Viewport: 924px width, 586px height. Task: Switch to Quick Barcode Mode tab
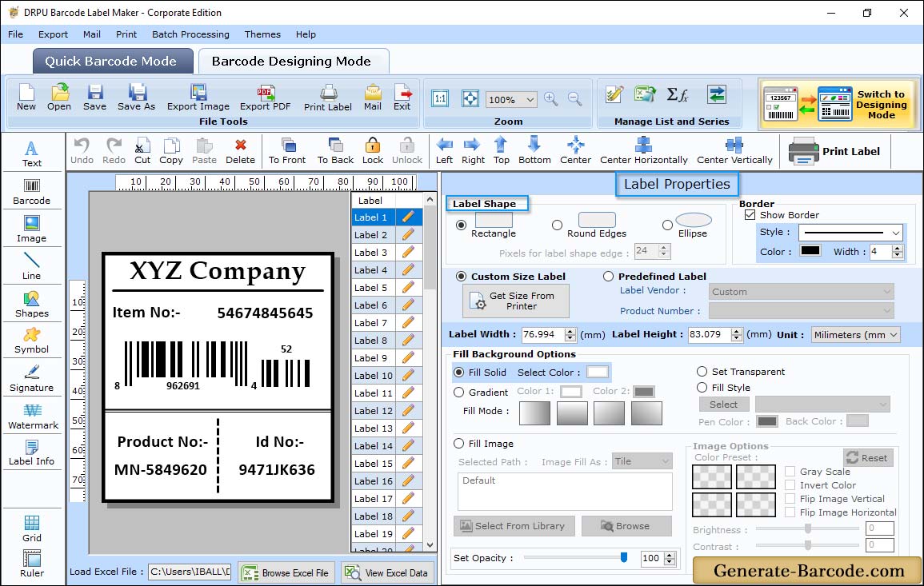(111, 62)
